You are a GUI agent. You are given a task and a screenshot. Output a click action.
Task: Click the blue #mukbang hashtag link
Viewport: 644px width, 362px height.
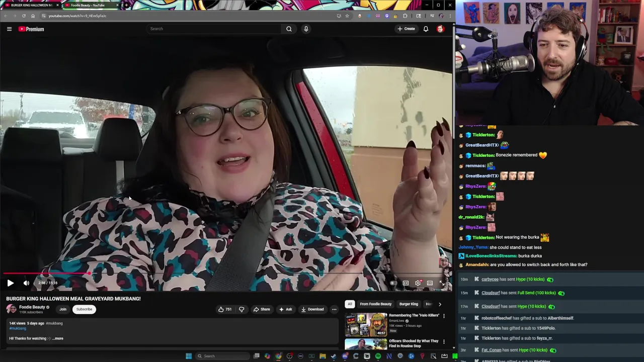(x=18, y=328)
